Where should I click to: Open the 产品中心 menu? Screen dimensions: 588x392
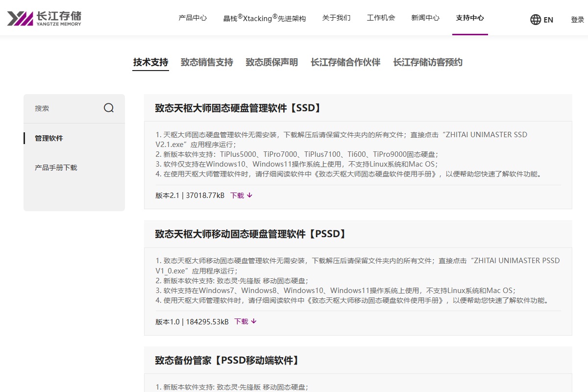(193, 18)
